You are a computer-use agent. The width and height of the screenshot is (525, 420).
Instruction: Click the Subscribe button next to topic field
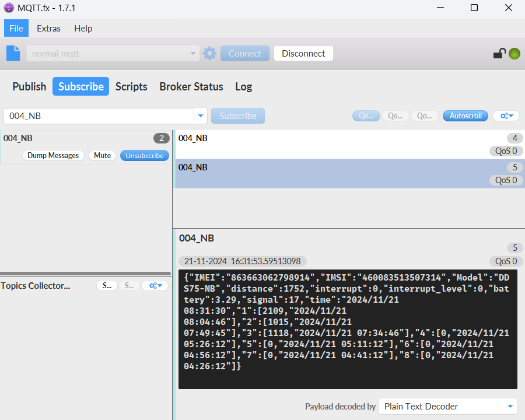[x=238, y=116]
